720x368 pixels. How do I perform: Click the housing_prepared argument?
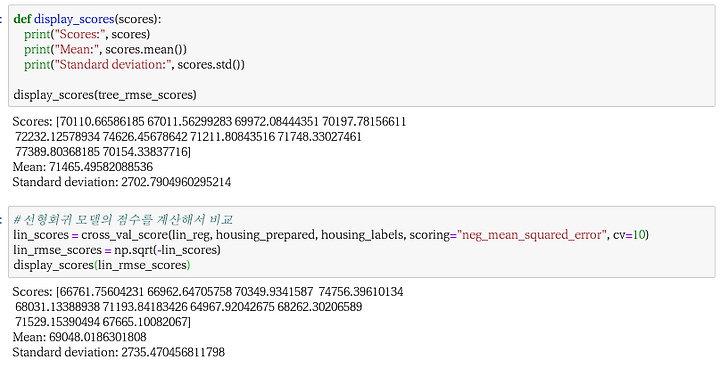coord(266,235)
